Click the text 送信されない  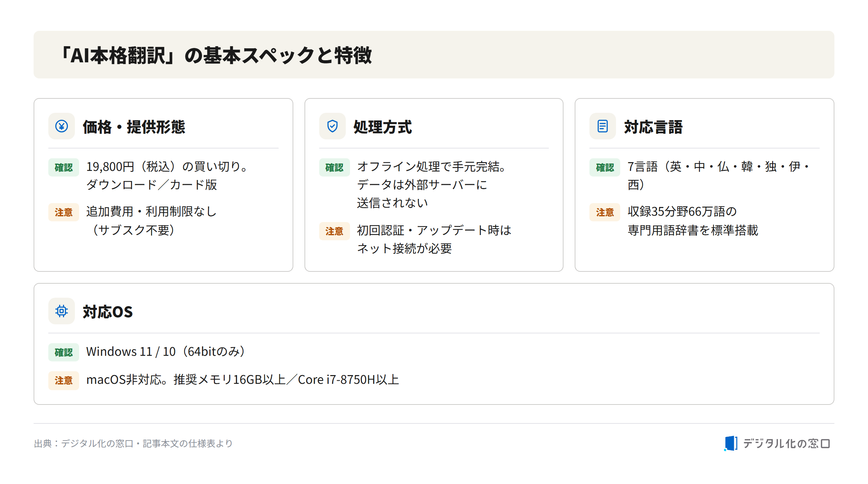392,203
